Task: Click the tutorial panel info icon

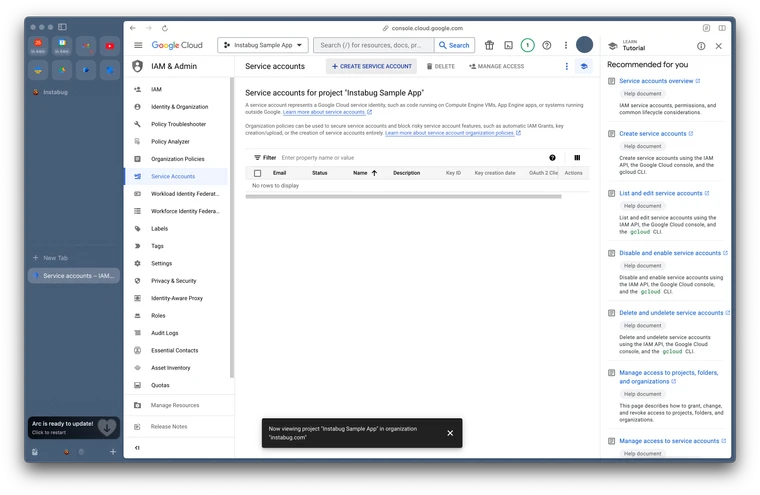Action: (701, 46)
